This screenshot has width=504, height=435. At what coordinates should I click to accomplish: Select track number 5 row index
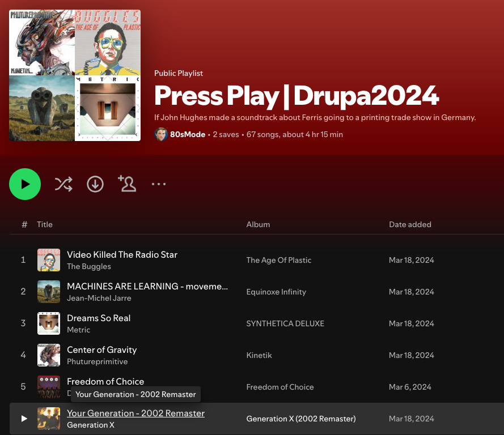click(x=23, y=386)
